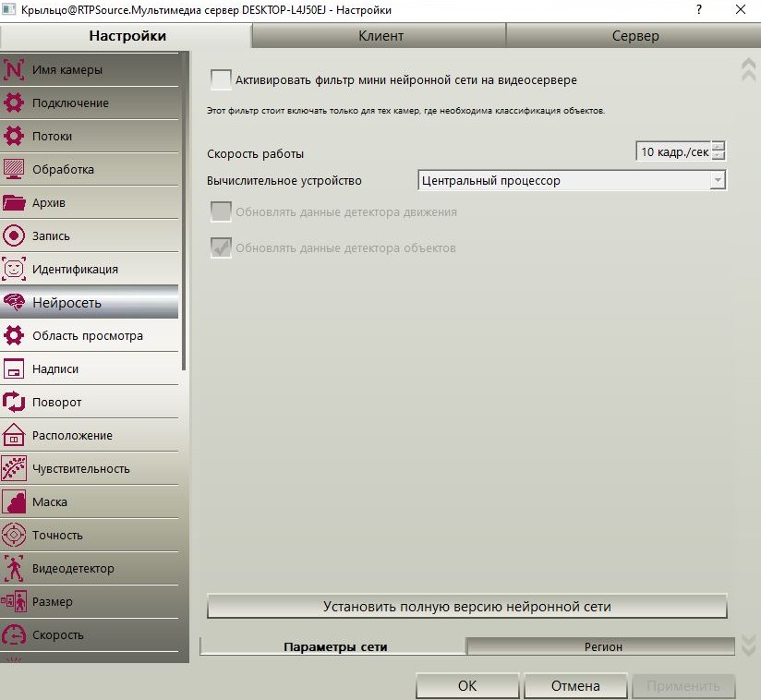Select the Точность target icon

[14, 535]
